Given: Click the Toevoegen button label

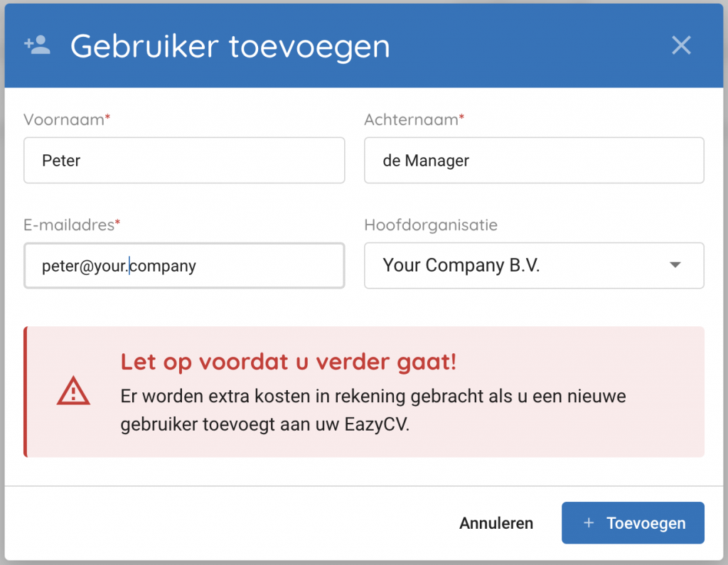Looking at the screenshot, I should coord(646,523).
